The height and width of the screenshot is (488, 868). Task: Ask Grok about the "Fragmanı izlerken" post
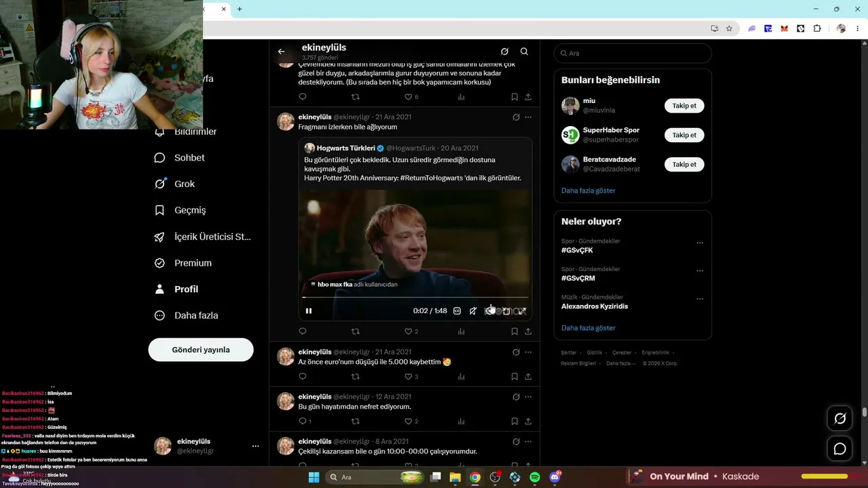click(516, 117)
